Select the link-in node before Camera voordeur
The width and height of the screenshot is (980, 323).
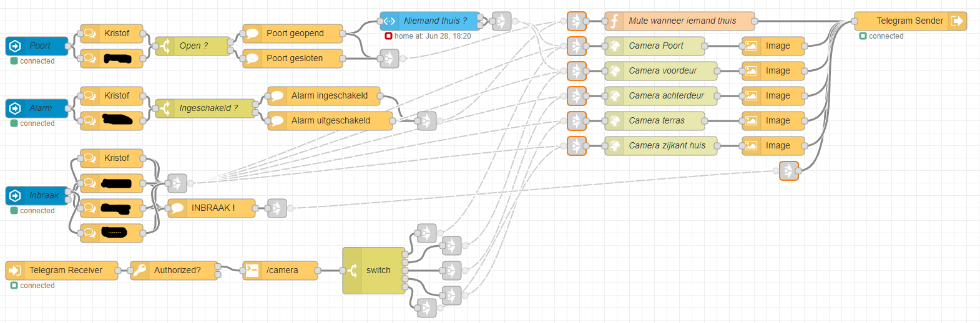pos(576,70)
